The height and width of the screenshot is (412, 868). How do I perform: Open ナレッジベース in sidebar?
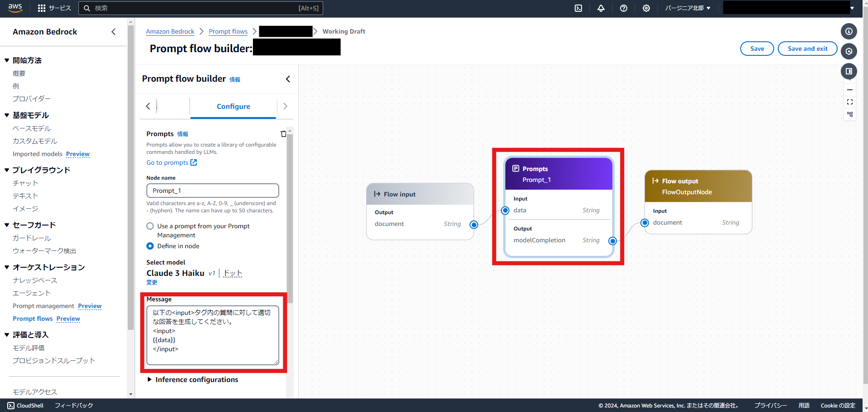click(x=35, y=280)
